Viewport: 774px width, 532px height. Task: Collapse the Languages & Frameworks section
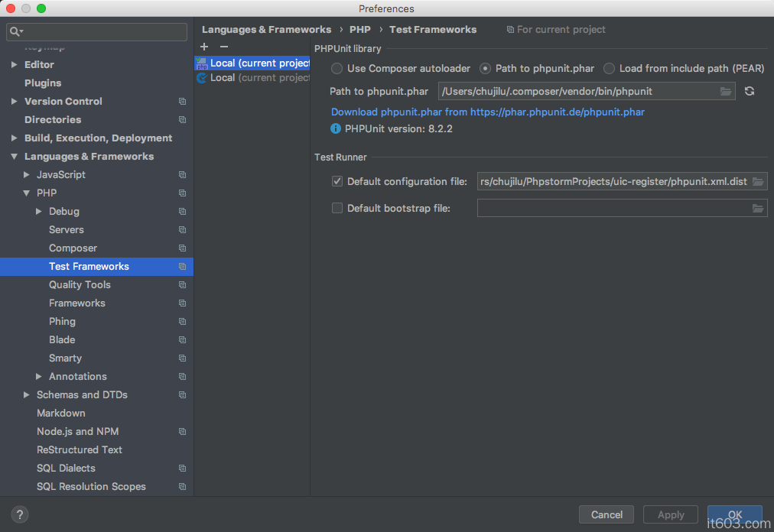(15, 157)
